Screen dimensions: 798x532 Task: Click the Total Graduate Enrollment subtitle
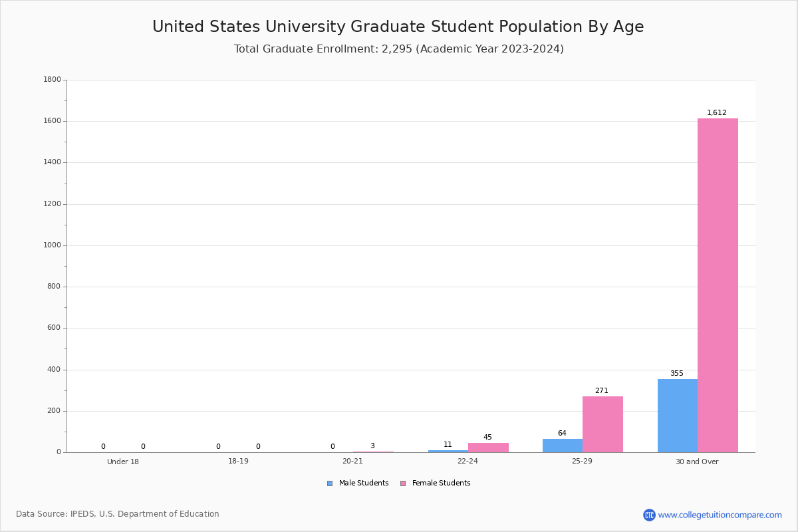[x=399, y=49]
